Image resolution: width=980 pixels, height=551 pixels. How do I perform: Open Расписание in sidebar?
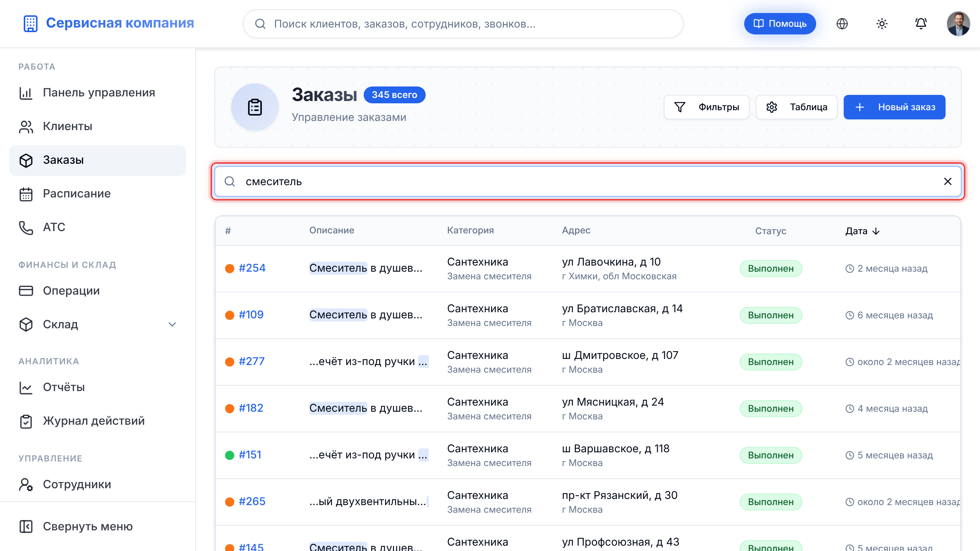[98, 194]
